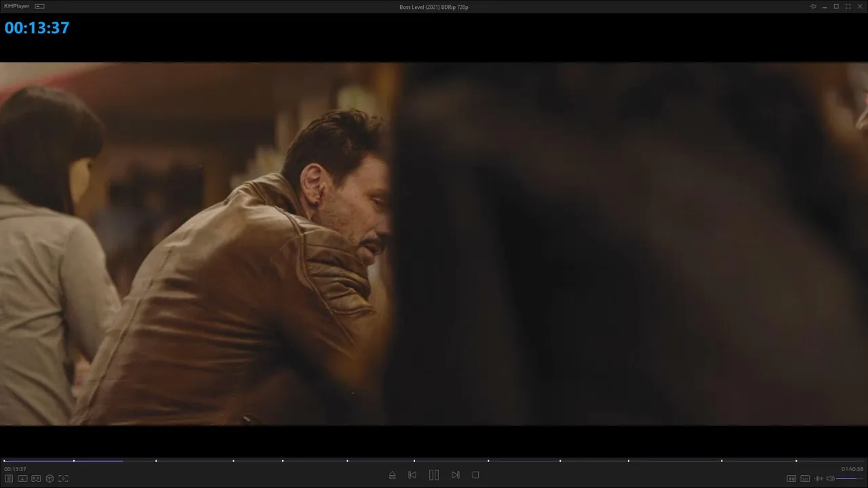Toggle the 3D cube icon

point(50,479)
